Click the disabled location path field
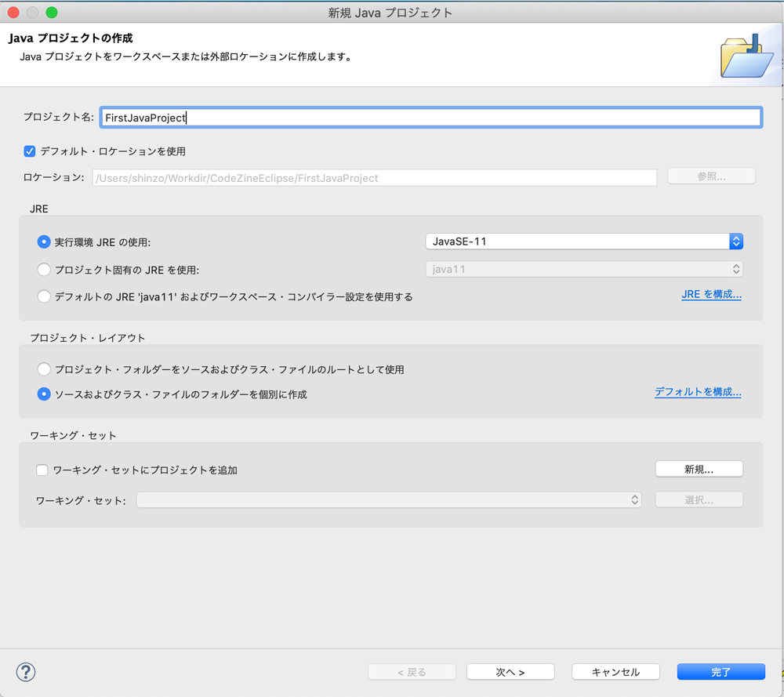 (375, 178)
